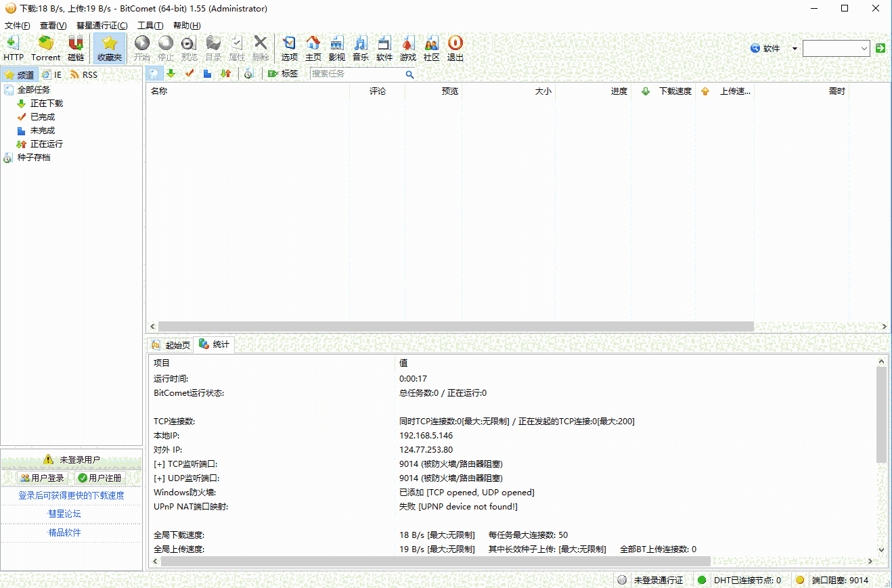Click the 退出 exit icon
Viewport: 892px width, 588px height.
[x=455, y=47]
